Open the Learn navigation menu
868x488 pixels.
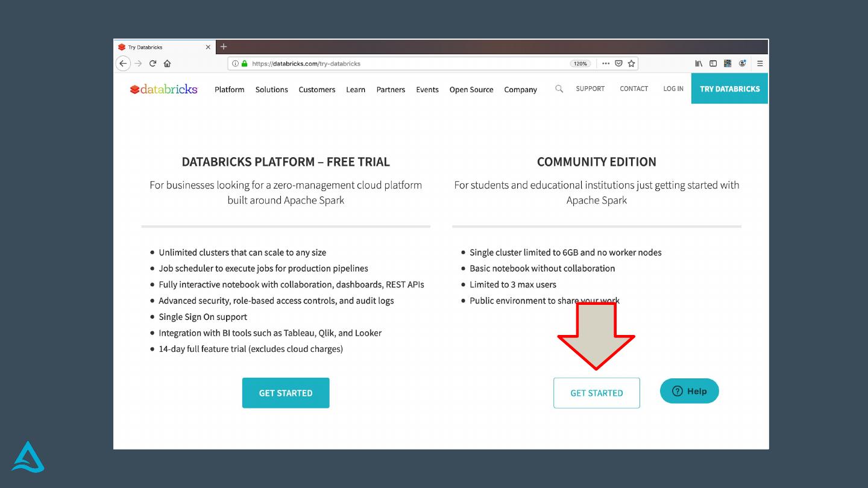[356, 89]
